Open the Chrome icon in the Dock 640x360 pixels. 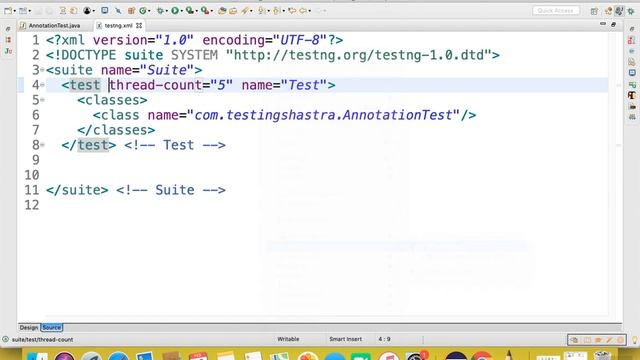pyautogui.click(x=482, y=356)
